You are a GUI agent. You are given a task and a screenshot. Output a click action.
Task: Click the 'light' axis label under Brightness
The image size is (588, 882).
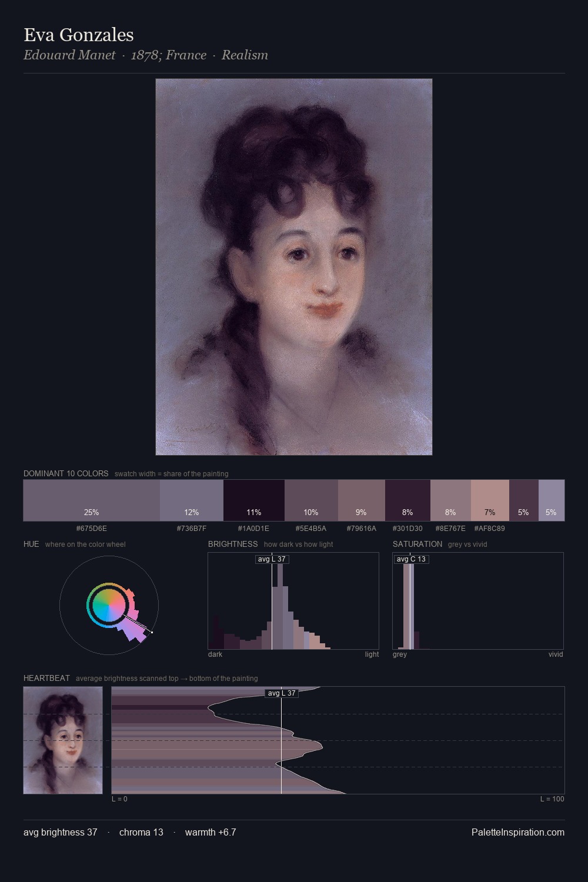(x=372, y=654)
